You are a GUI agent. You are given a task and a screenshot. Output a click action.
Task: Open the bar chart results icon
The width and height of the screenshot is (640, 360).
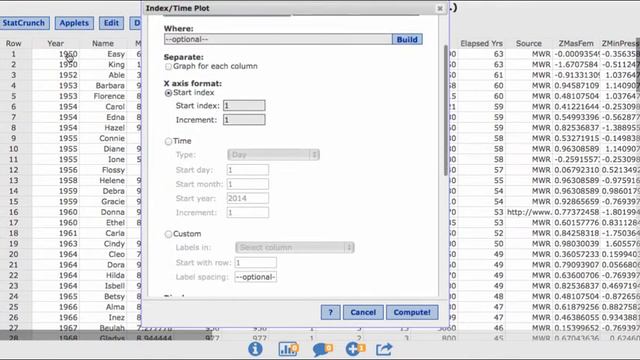pyautogui.click(x=288, y=349)
